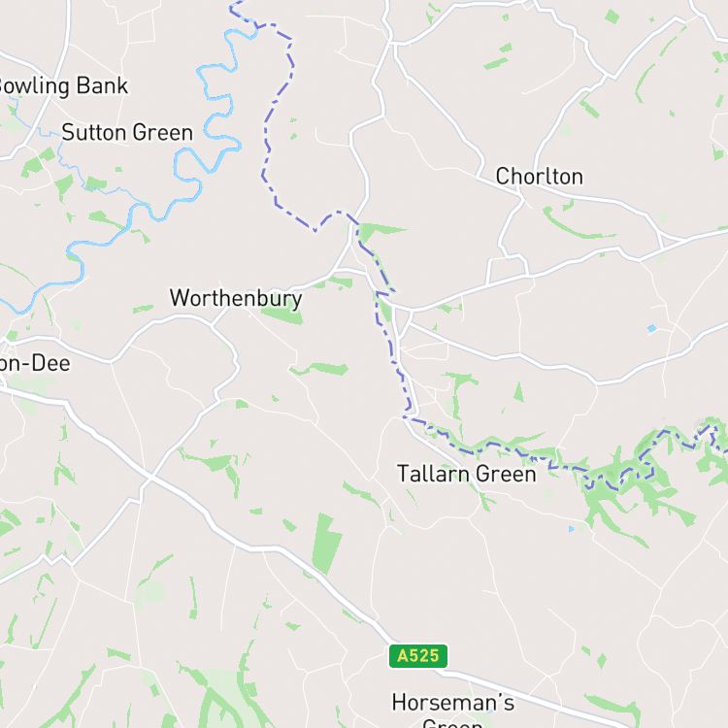Click the partial on-Dee town label

[35, 363]
